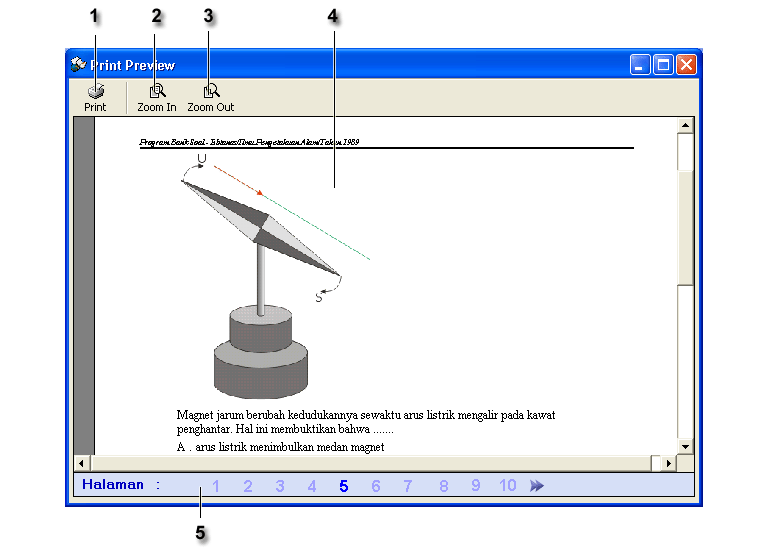The width and height of the screenshot is (768, 557).
Task: Minimize the Print Preview window
Action: [x=640, y=65]
